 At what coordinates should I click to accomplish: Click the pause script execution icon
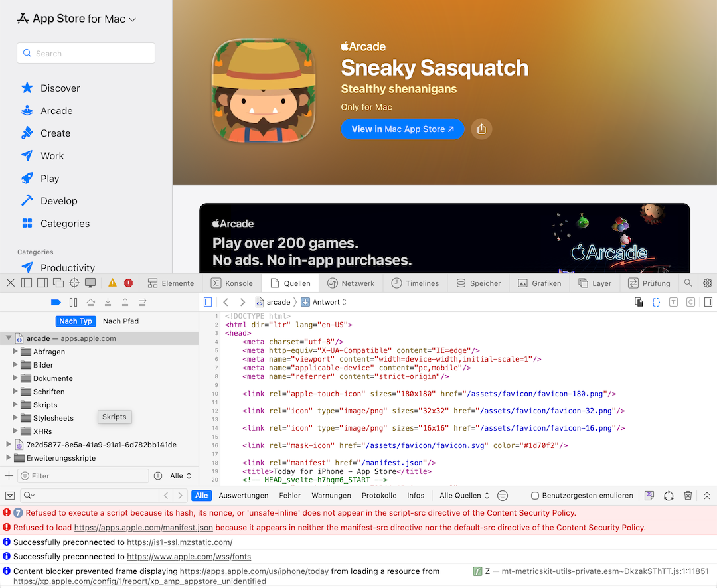click(74, 303)
